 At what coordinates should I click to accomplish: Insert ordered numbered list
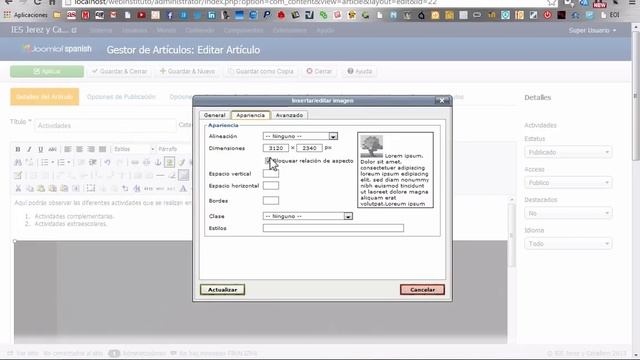[62, 162]
